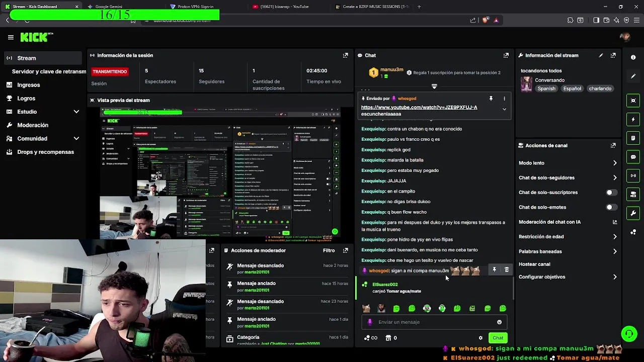The height and width of the screenshot is (362, 644).
Task: Open Servidor y clave de retransmisión
Action: coord(49,71)
